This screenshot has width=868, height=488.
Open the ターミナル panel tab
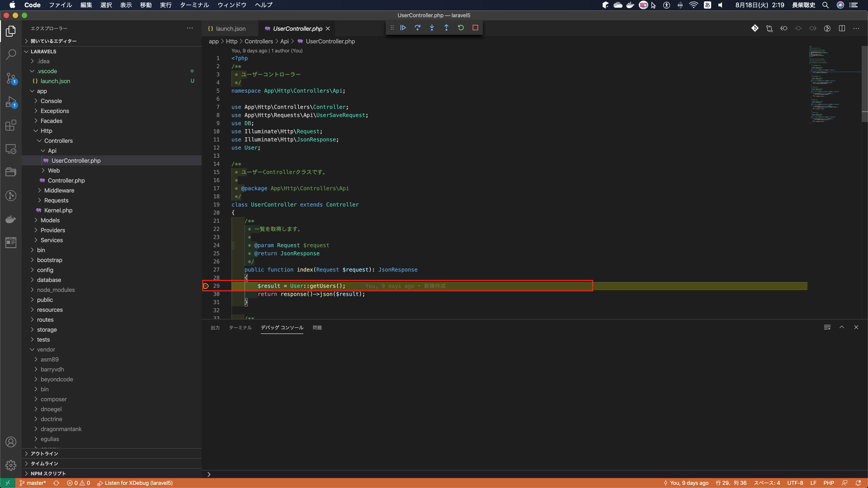tap(240, 327)
